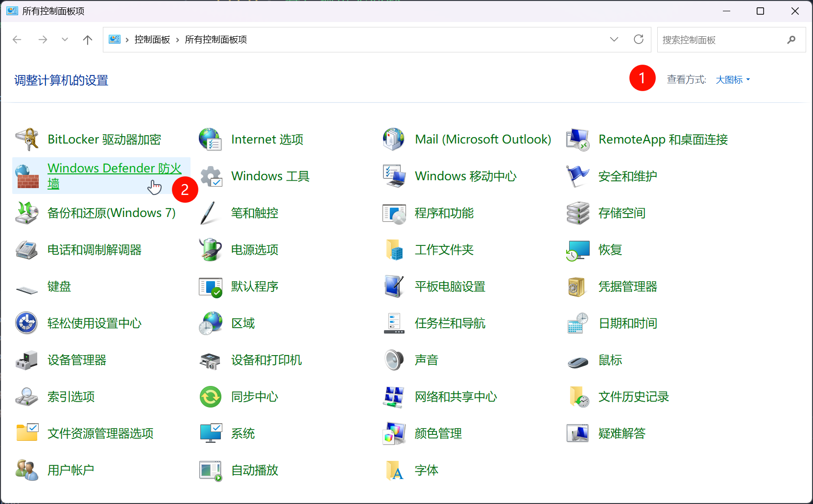Click the Sync Center green icon

click(211, 397)
